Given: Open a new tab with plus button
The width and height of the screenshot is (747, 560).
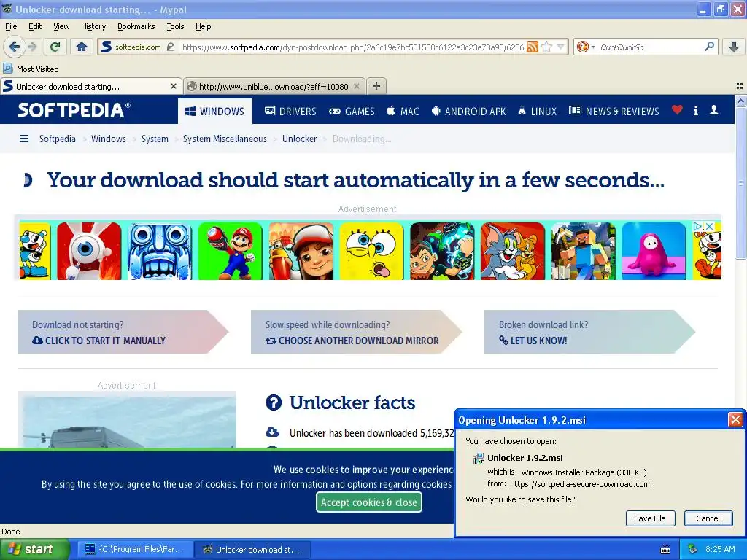Looking at the screenshot, I should point(376,86).
